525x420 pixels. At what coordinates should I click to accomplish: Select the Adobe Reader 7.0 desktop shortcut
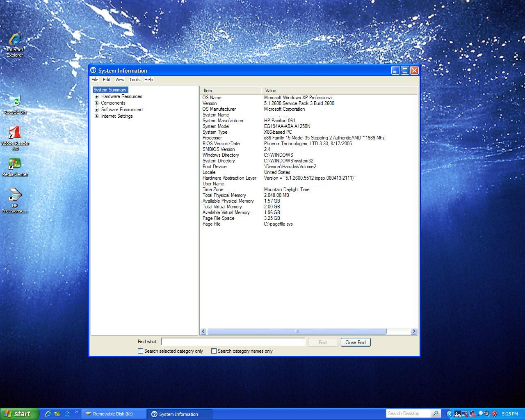click(15, 139)
